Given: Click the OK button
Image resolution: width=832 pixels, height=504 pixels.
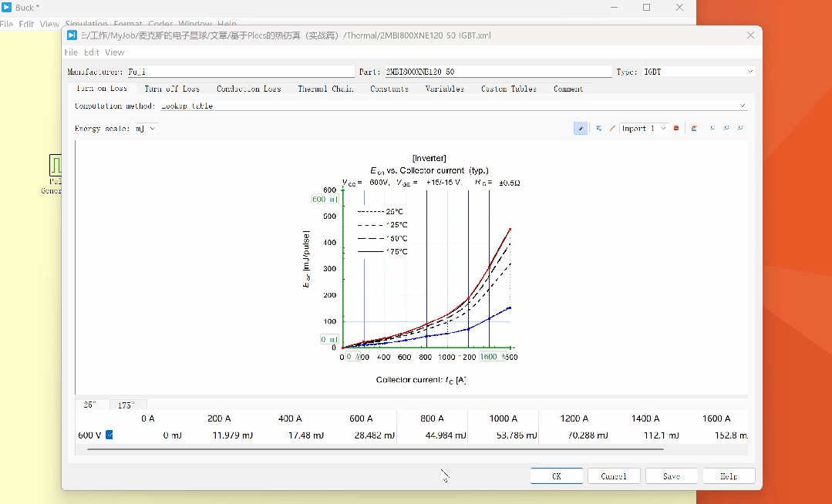Looking at the screenshot, I should click(557, 476).
